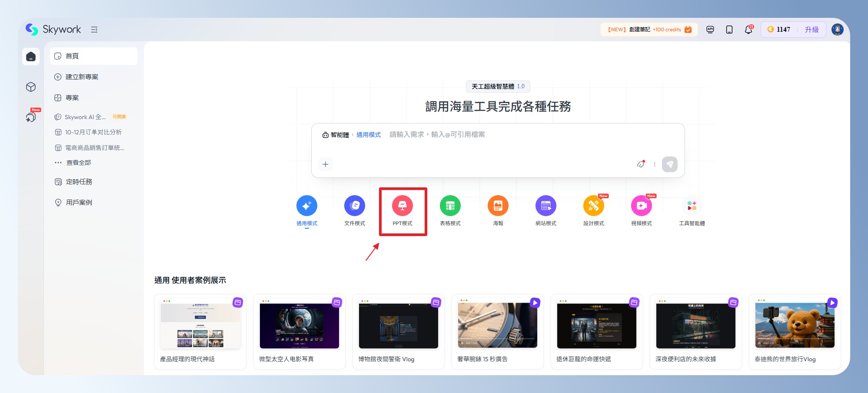Open 網站模式 website mode
This screenshot has height=393, width=868.
tap(546, 206)
